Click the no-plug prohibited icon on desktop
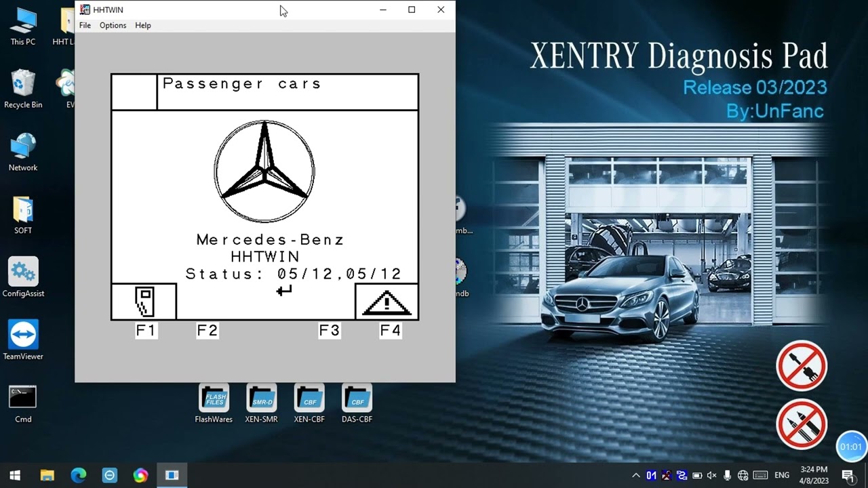Viewport: 868px width, 488px height. 802,365
